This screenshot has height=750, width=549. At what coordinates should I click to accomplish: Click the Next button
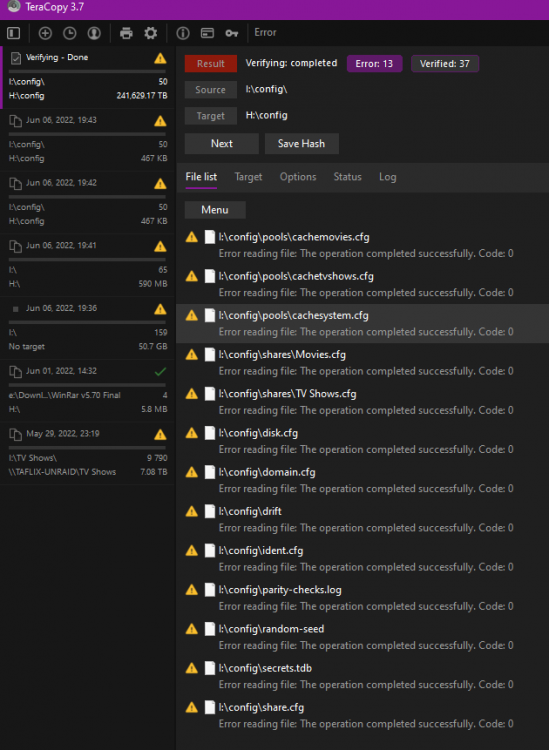(x=222, y=143)
